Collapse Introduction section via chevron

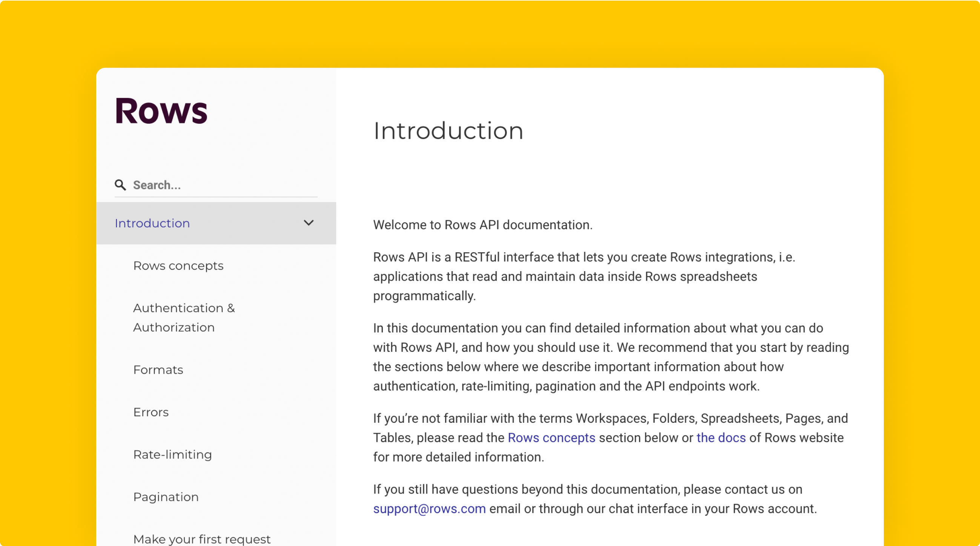[309, 223]
